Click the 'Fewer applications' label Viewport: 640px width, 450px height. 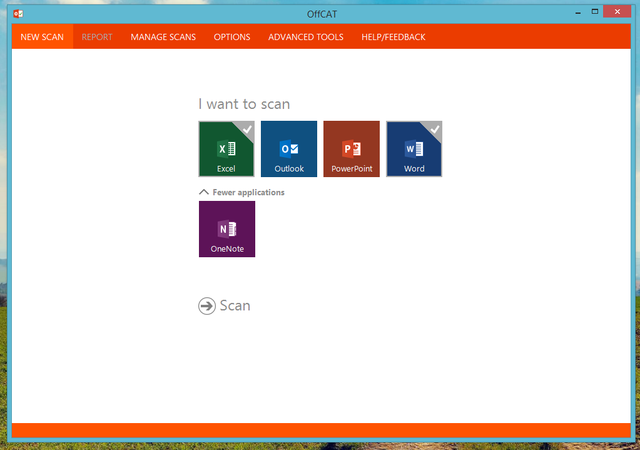[248, 192]
